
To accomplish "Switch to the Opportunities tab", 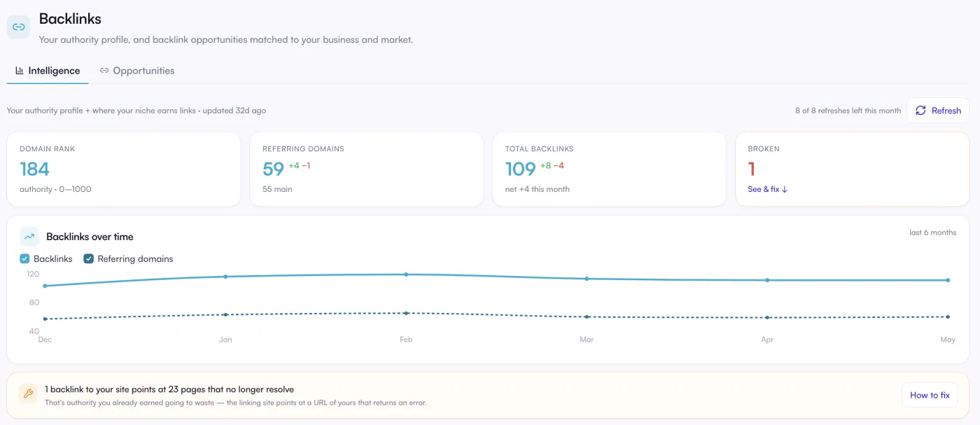I will click(x=137, y=71).
